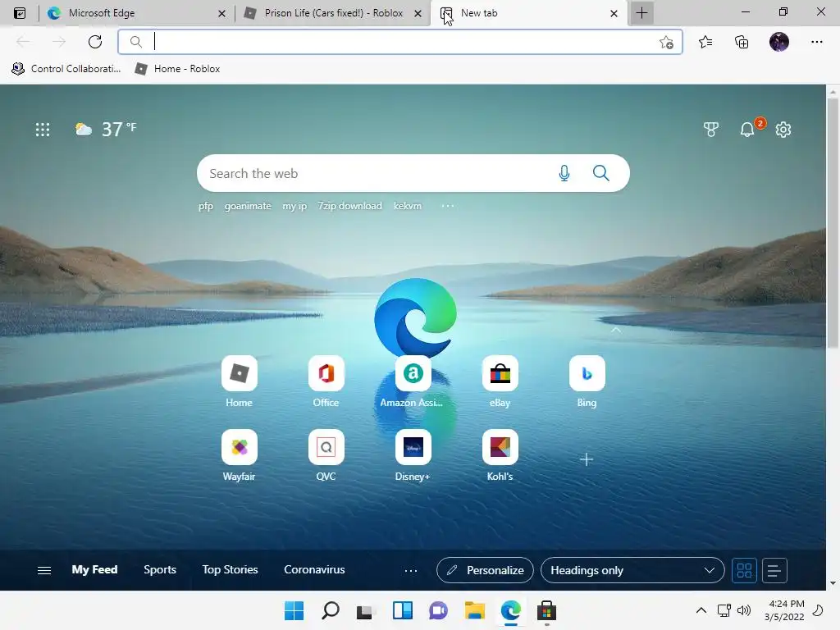The image size is (840, 630).
Task: Open Home - Roblox bookmark
Action: point(177,69)
